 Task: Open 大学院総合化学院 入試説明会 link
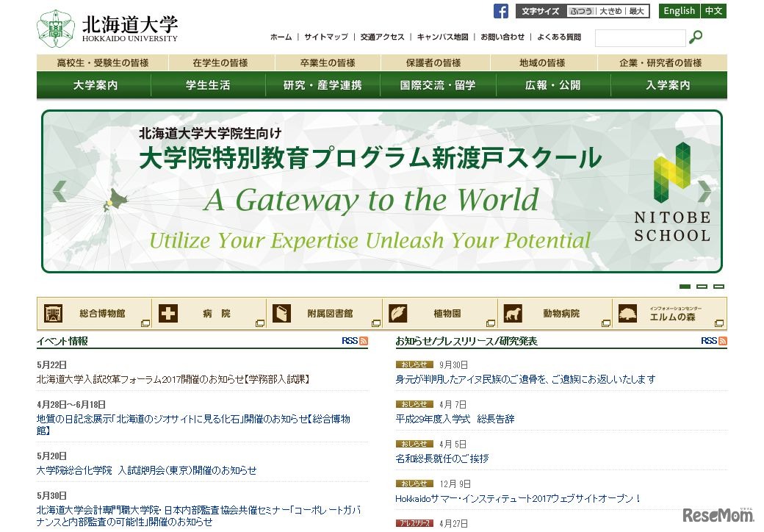pyautogui.click(x=147, y=470)
